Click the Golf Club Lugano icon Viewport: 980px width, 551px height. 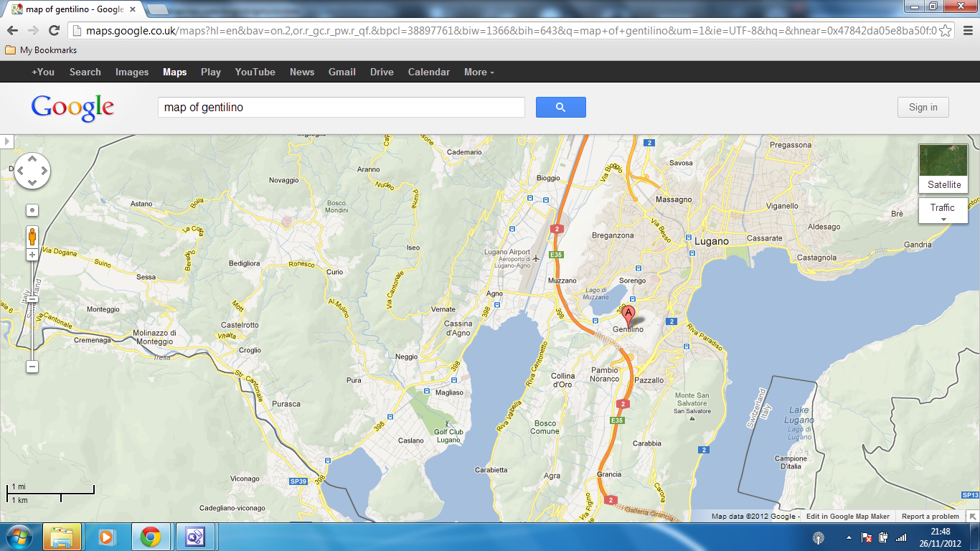click(x=449, y=424)
